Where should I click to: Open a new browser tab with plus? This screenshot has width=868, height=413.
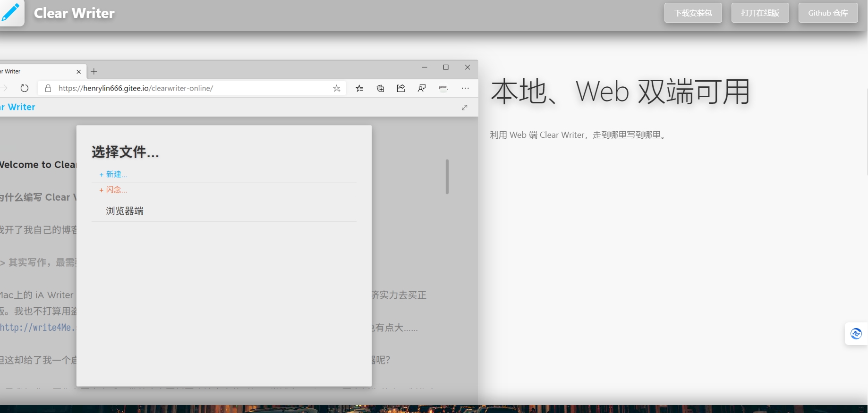[94, 71]
